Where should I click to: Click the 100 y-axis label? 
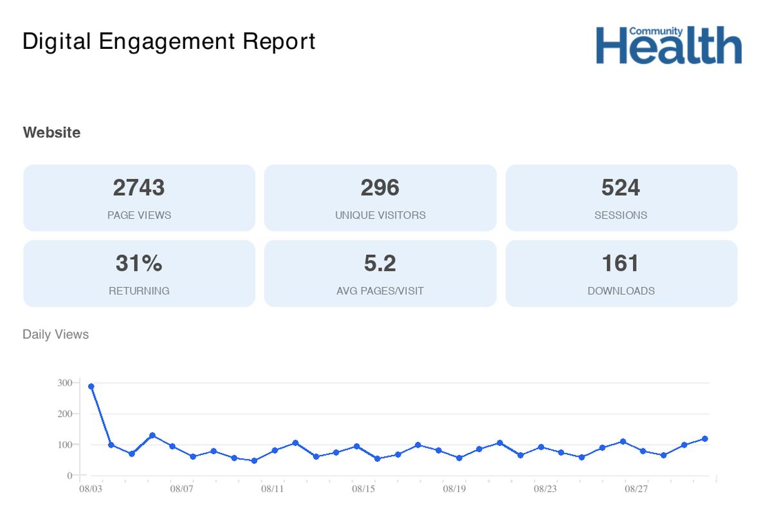click(64, 445)
